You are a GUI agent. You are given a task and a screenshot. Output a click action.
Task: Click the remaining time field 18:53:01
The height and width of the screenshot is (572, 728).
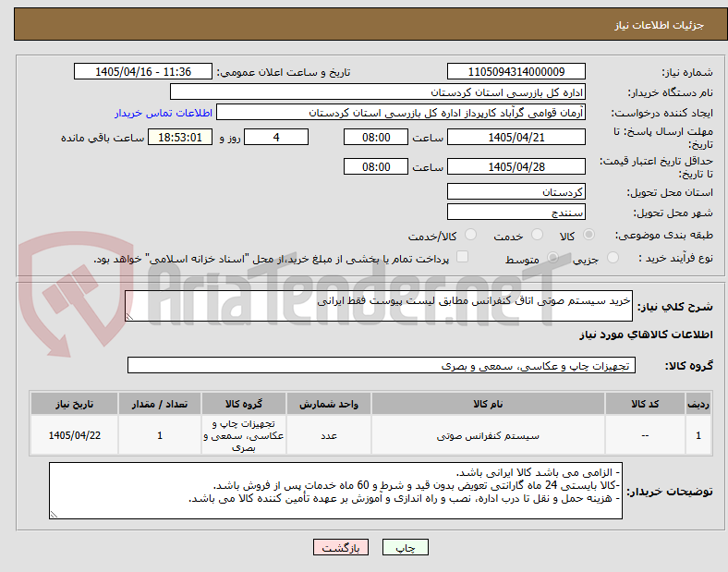pyautogui.click(x=180, y=137)
